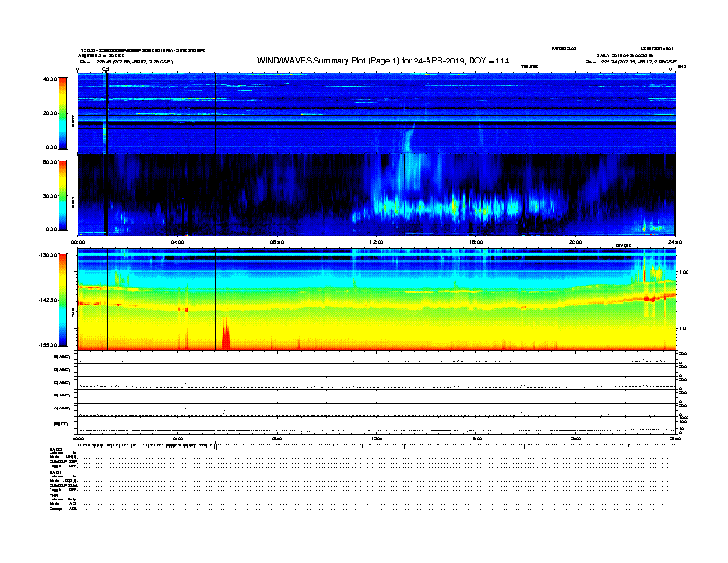Click the RAD1 intensity color bar
The height and width of the screenshot is (563, 728).
click(x=63, y=195)
